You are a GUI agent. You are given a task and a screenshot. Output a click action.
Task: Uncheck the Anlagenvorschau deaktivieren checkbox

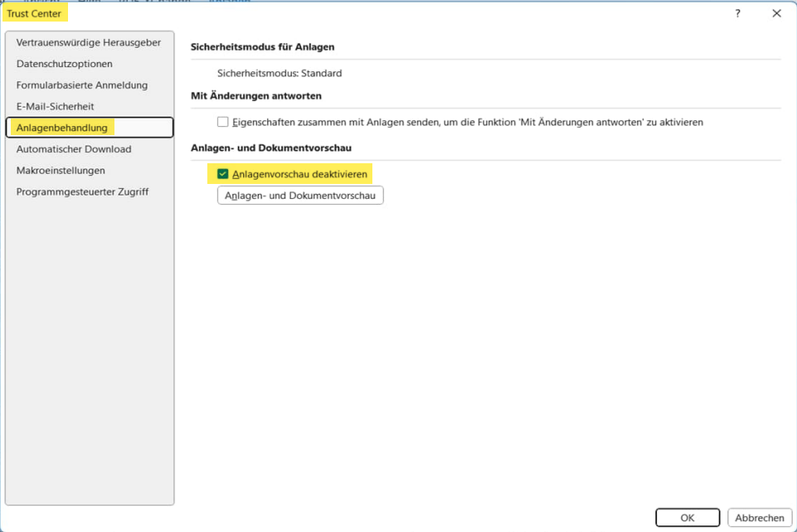pos(222,174)
